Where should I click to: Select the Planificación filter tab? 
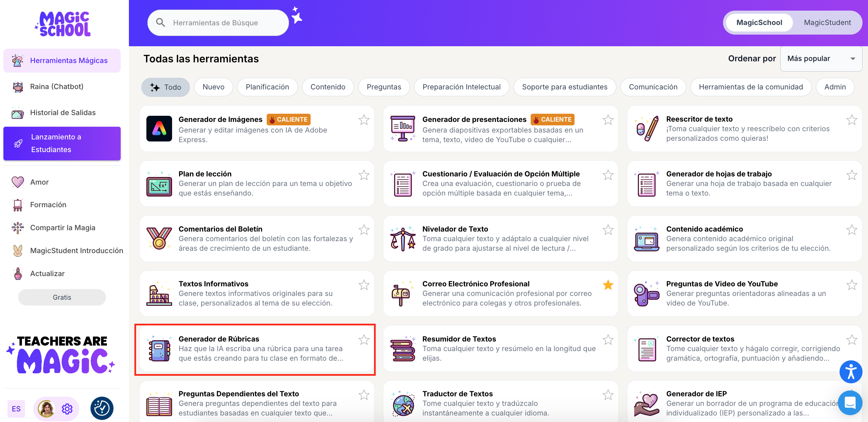[x=267, y=87]
